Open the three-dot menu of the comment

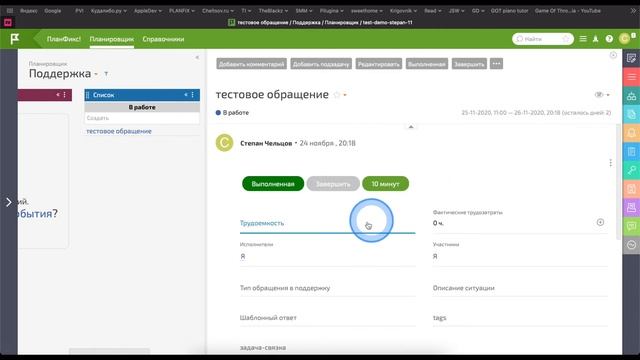[610, 163]
